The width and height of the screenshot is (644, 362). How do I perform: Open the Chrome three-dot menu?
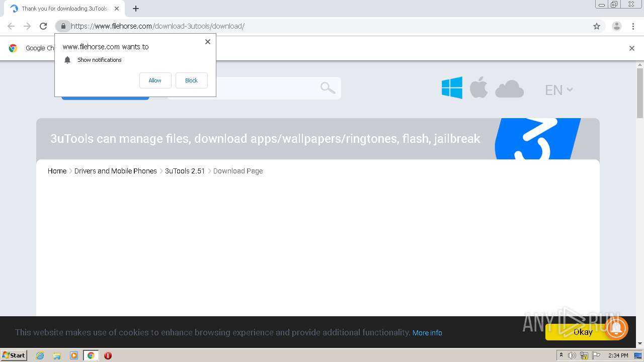[x=633, y=26]
